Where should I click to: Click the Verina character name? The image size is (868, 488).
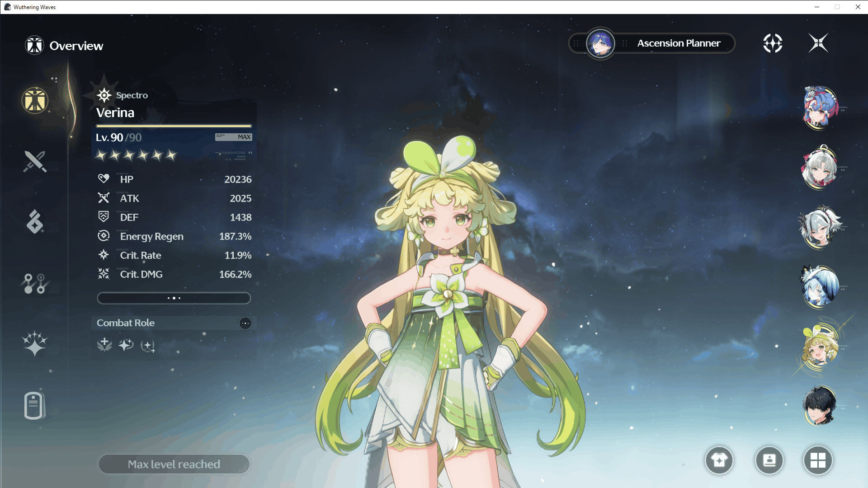115,113
